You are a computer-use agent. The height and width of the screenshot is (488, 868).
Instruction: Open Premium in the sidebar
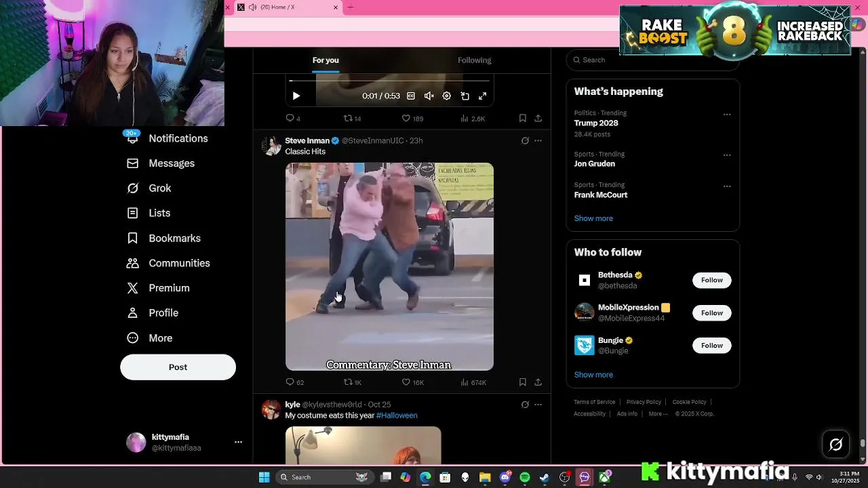point(159,288)
